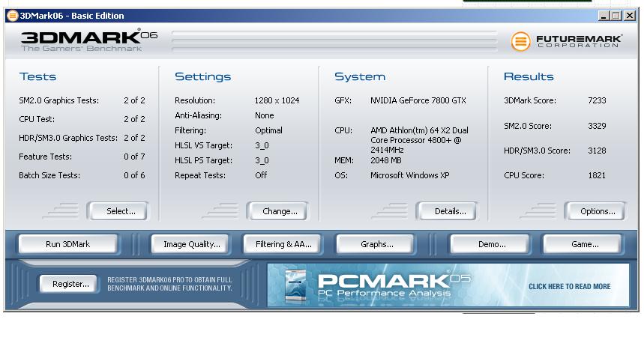Click the Batch Size Tests 0 of 6 value
This screenshot has width=644, height=361.
pyautogui.click(x=134, y=175)
